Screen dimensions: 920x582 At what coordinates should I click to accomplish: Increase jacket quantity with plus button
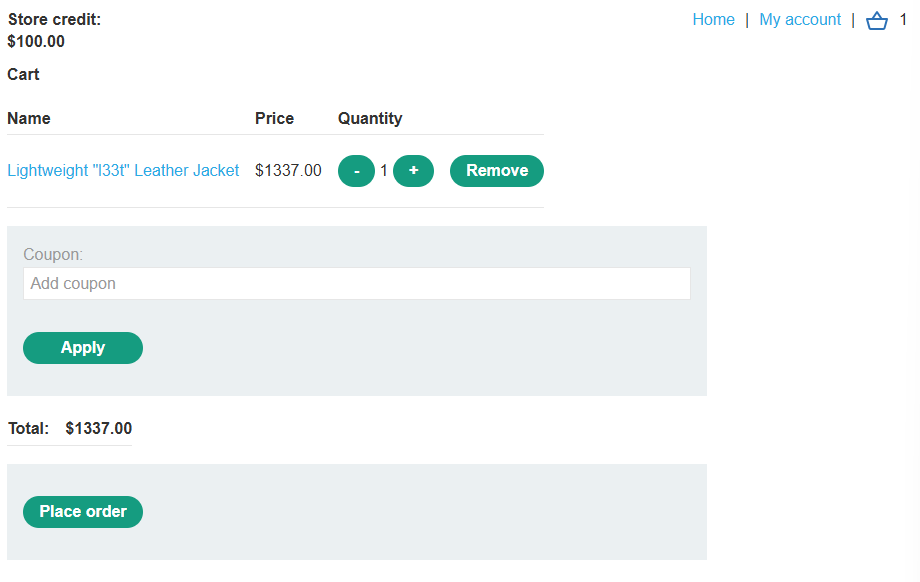pyautogui.click(x=413, y=171)
